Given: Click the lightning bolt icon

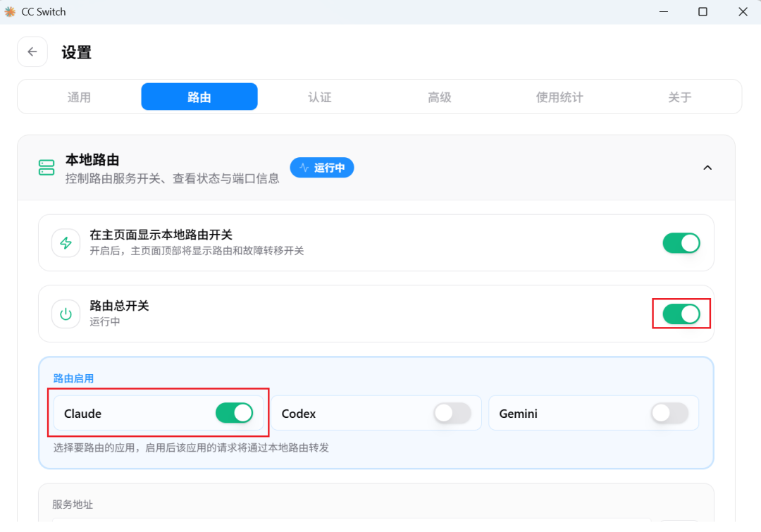Looking at the screenshot, I should point(66,242).
